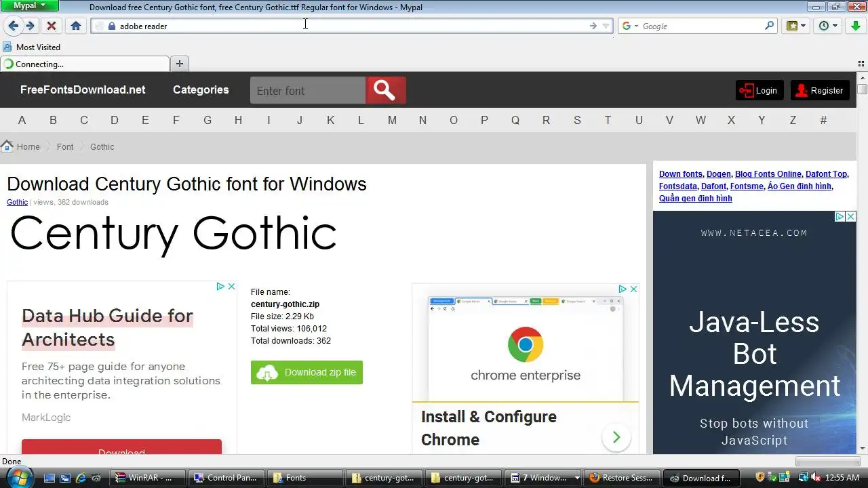Close the Netacea bot management ad

(x=851, y=217)
